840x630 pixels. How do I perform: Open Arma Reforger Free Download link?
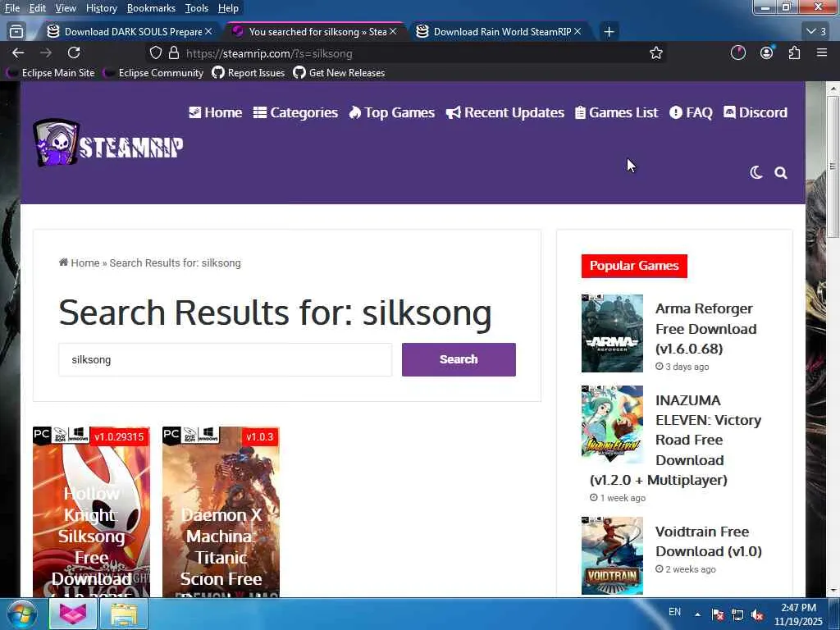pyautogui.click(x=705, y=328)
